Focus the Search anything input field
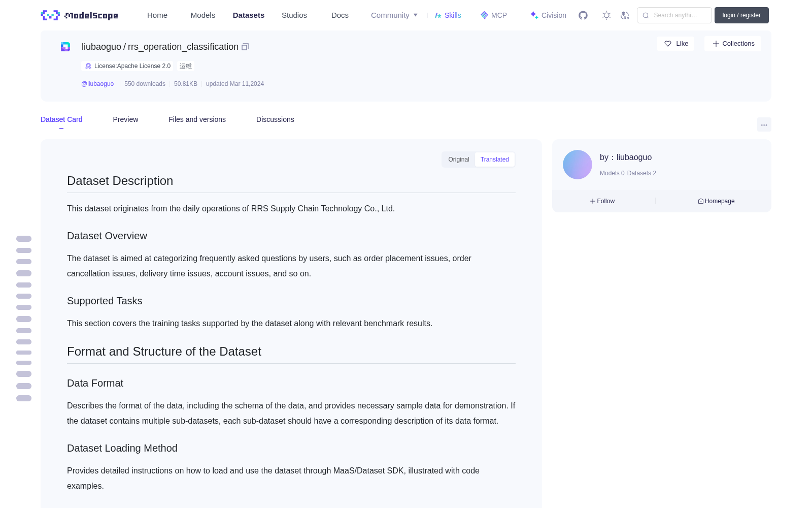The image size is (812, 508). click(x=674, y=15)
